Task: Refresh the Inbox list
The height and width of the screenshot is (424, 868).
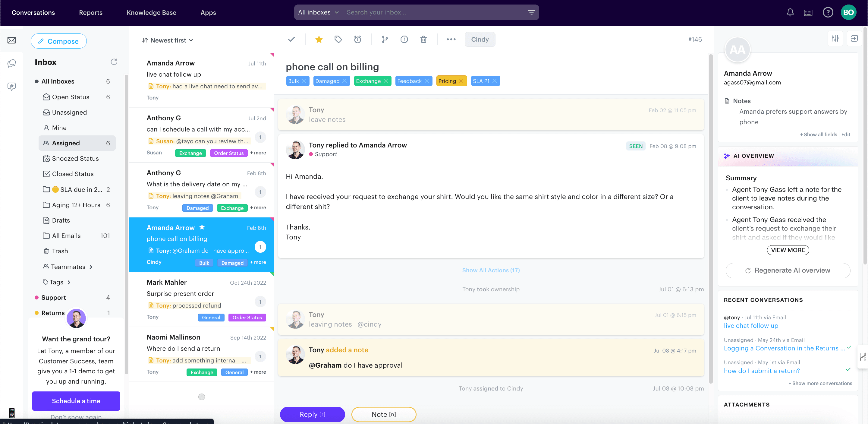Action: pos(114,62)
